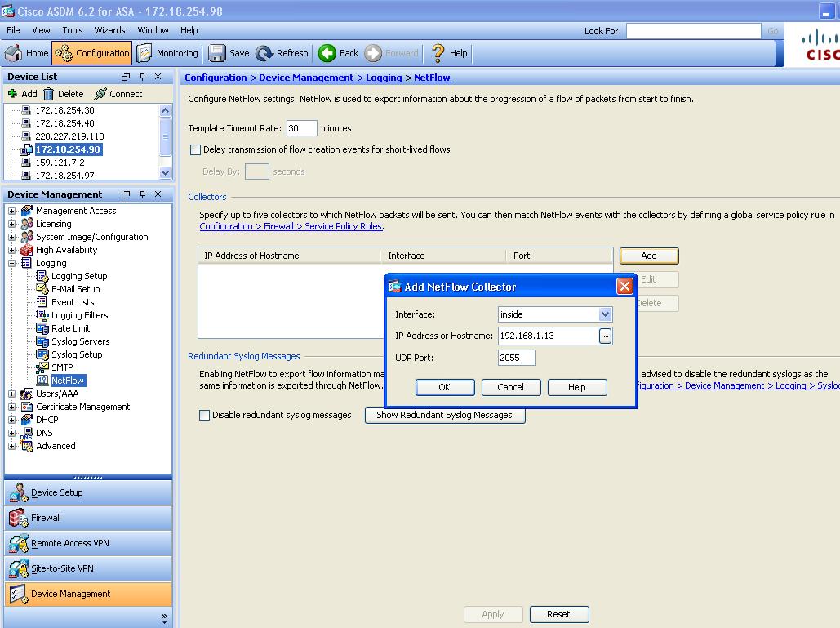Open the Interface dropdown in collector dialog
The height and width of the screenshot is (628, 840).
point(605,314)
